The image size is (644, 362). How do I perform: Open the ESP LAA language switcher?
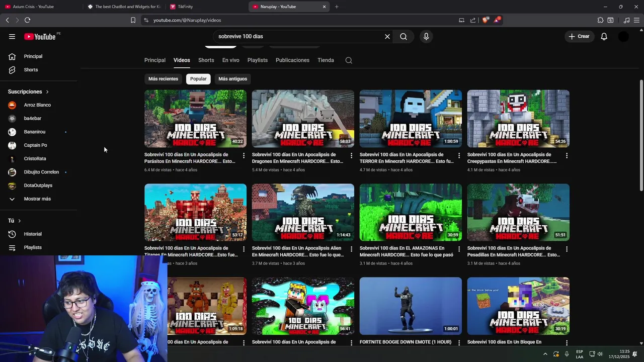[x=580, y=354]
